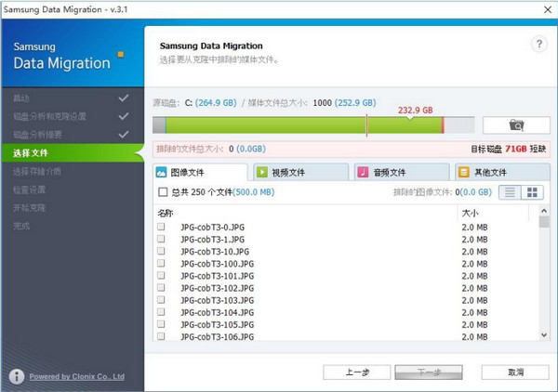The image size is (558, 392).
Task: Select file name JPG-cobT3-101.JPG
Action: click(217, 276)
